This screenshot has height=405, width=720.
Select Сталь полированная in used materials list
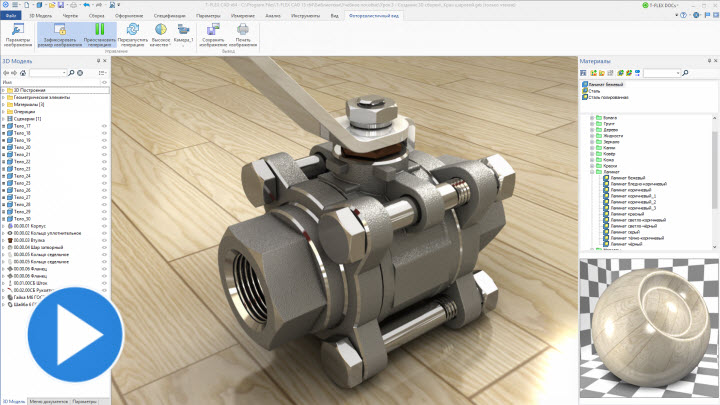click(x=608, y=97)
